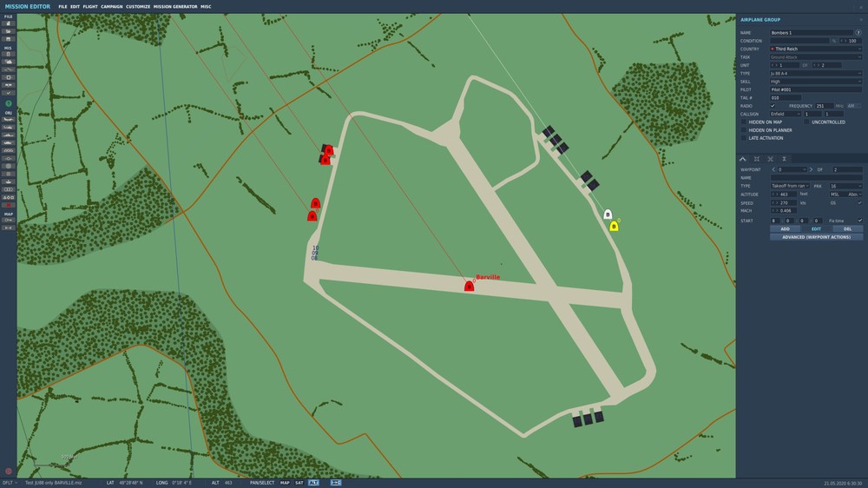
Task: Open Advanced (Waypoint Actions) button
Action: point(816,237)
